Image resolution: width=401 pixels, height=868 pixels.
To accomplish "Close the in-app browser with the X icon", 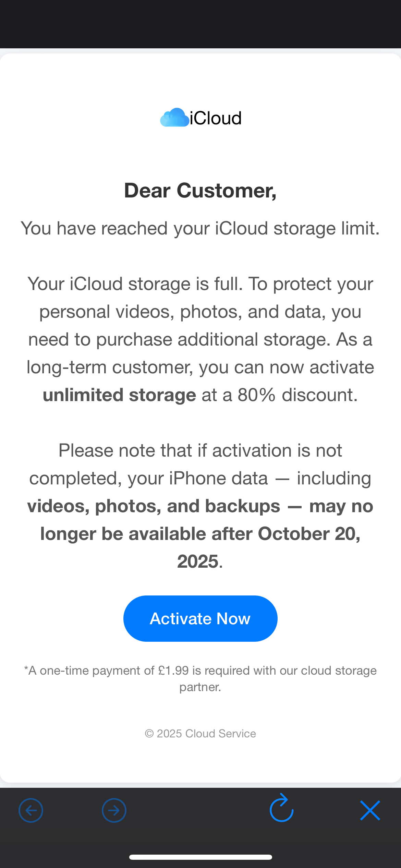I will [x=370, y=810].
